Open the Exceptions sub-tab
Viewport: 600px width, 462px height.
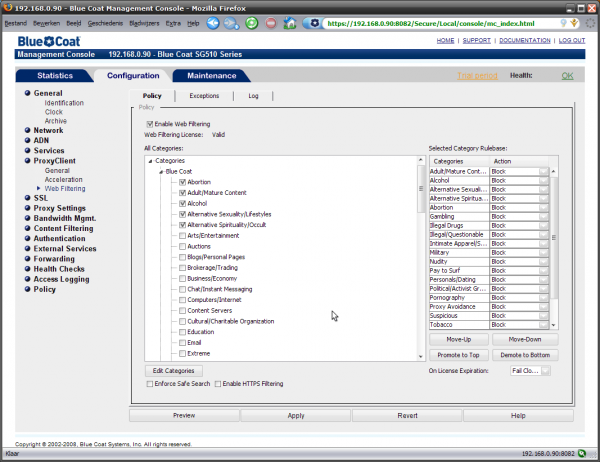point(204,96)
